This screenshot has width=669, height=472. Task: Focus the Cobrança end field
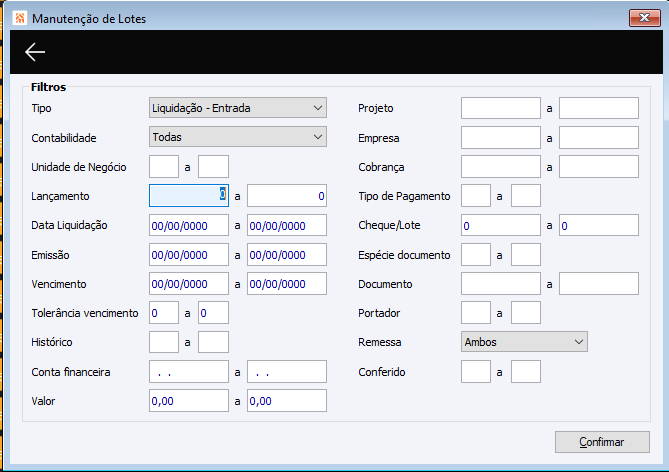coord(599,166)
